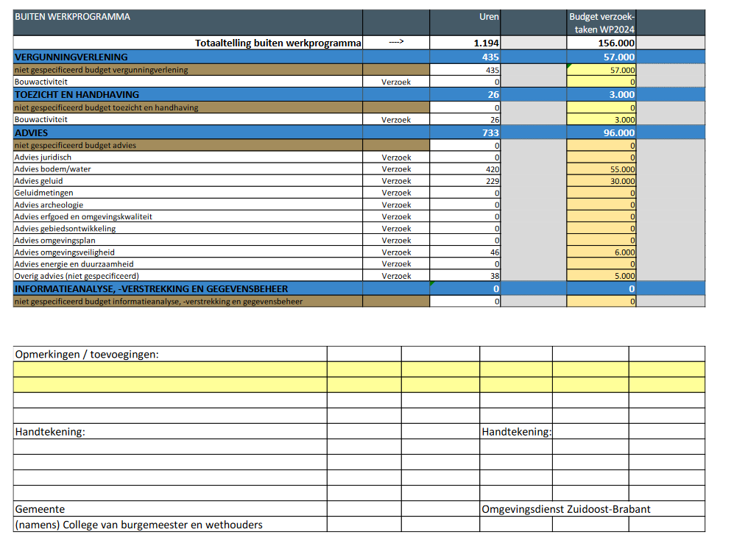Select the "Advies omgevingsplan" row label
Image resolution: width=734 pixels, height=560 pixels.
55,241
